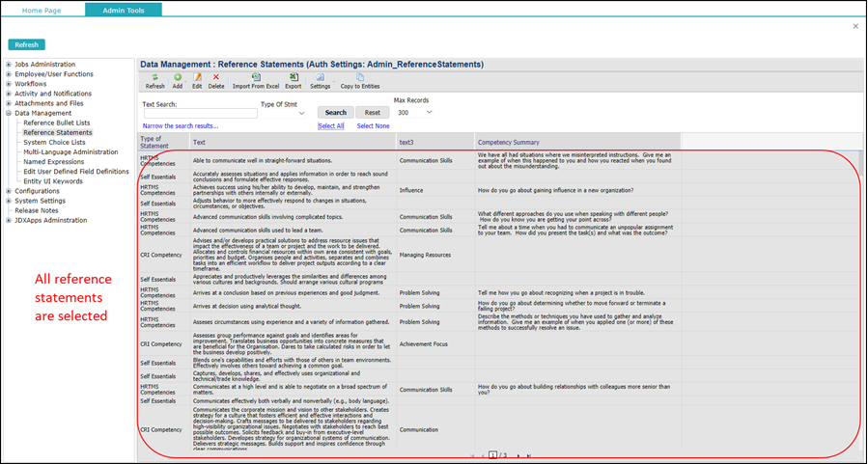The image size is (868, 464).
Task: Click the Refresh icon in the toolbar
Action: point(154,77)
